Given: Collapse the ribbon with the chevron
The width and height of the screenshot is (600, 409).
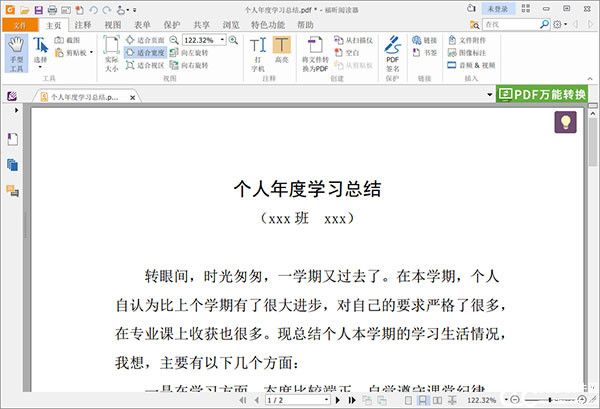Looking at the screenshot, I should [x=590, y=78].
